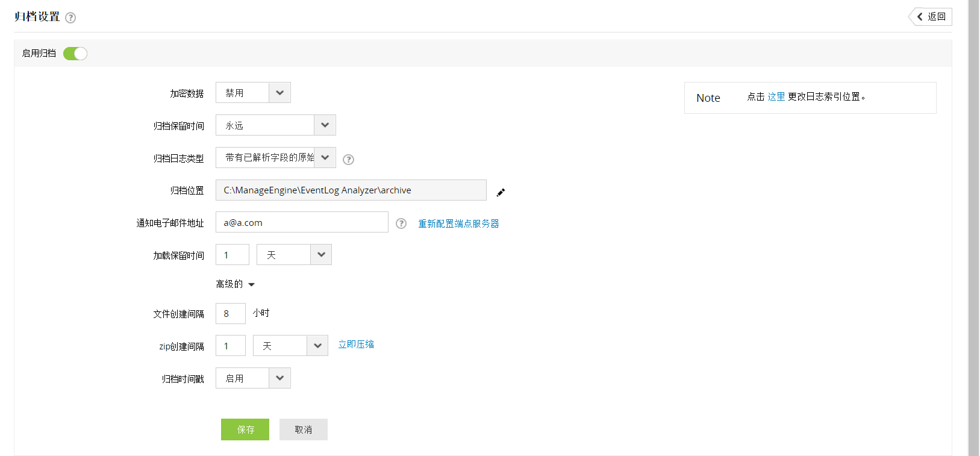Open the zip创建间隔 unit dropdown
The height and width of the screenshot is (456, 980).
click(x=290, y=346)
